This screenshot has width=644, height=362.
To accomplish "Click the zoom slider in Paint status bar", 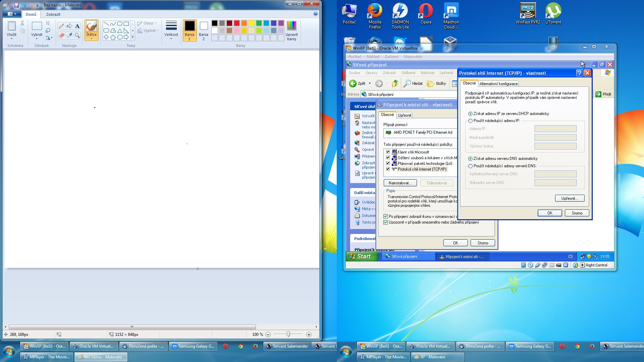I will tap(288, 334).
